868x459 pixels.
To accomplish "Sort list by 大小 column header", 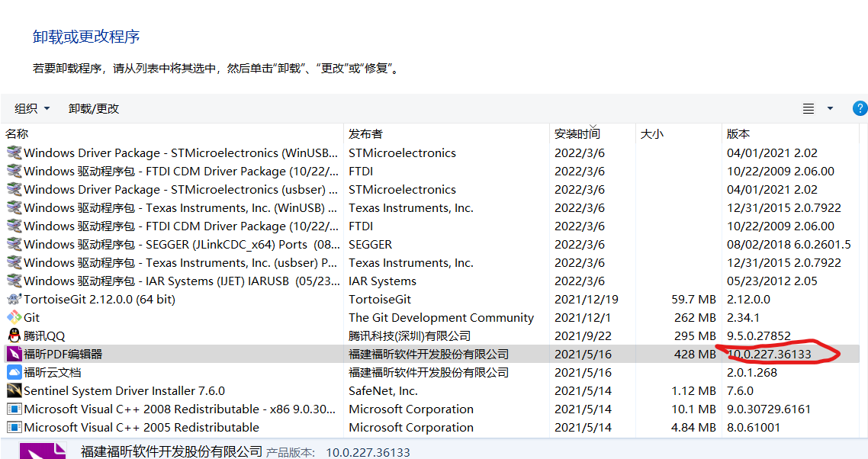I will tap(651, 134).
